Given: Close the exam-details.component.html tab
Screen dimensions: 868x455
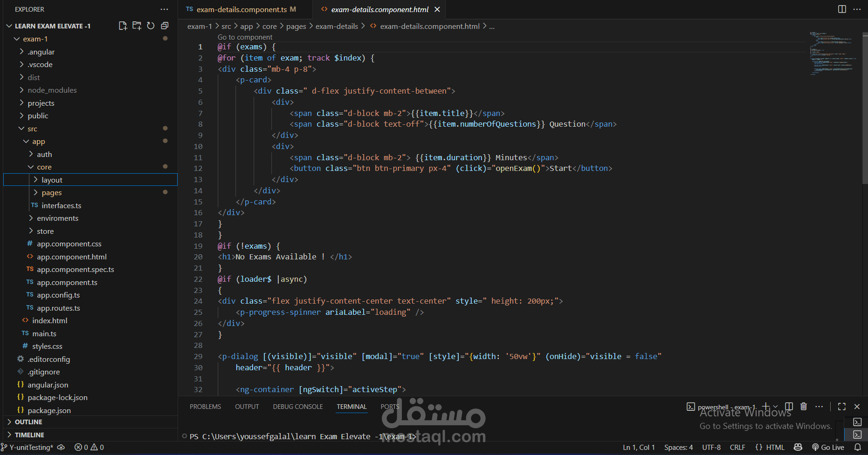Looking at the screenshot, I should point(437,9).
